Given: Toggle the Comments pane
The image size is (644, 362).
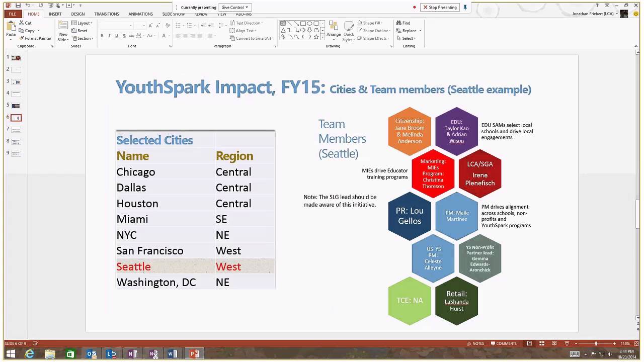Looking at the screenshot, I should click(504, 343).
